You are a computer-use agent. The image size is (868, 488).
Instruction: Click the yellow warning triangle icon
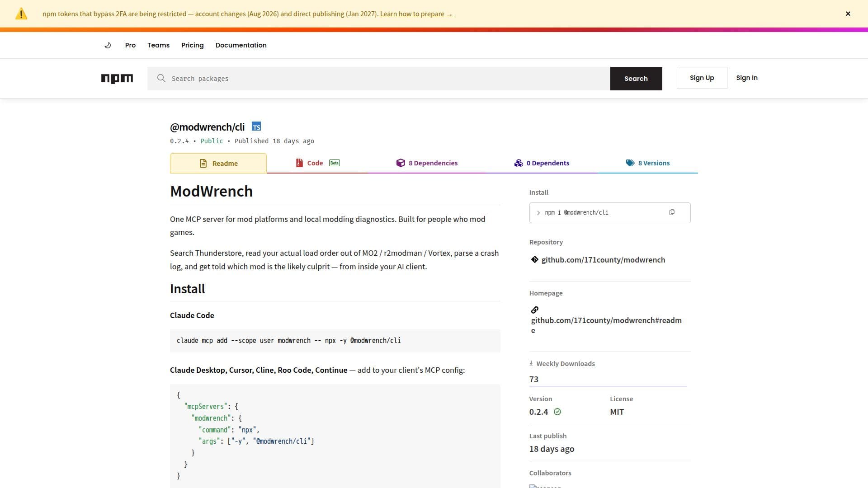pos(21,14)
